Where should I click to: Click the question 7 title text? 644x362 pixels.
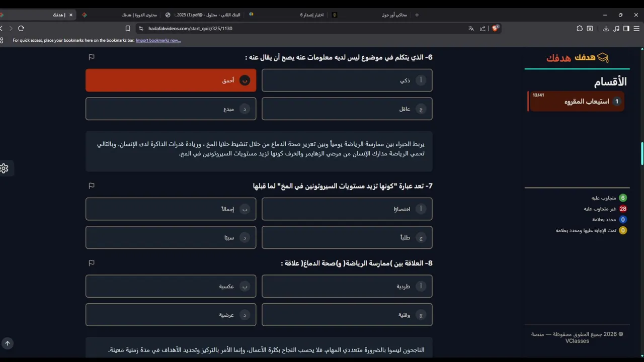coord(343,186)
